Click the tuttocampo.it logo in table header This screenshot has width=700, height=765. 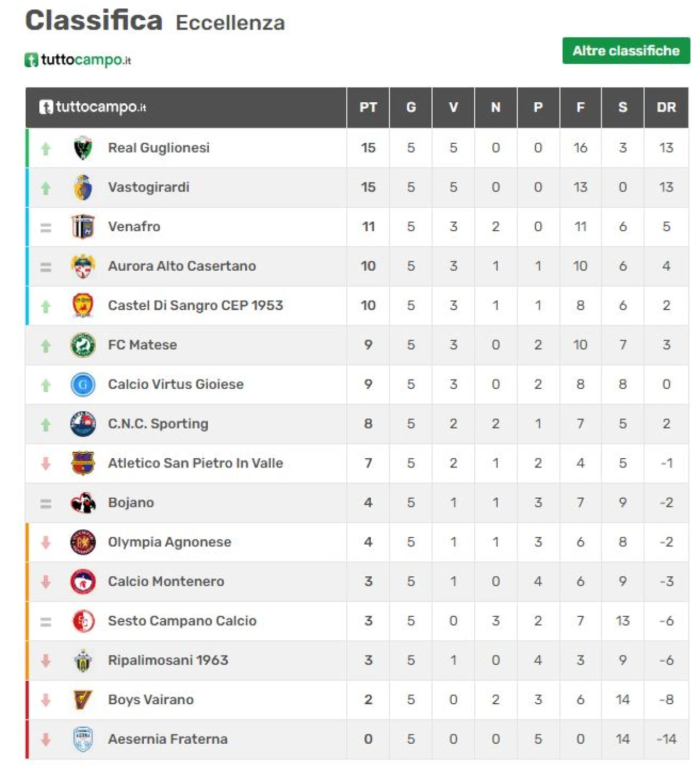[x=93, y=107]
